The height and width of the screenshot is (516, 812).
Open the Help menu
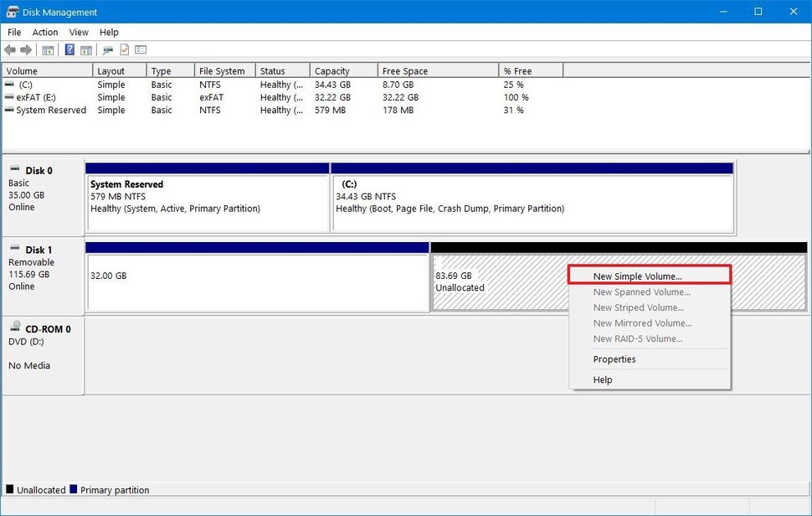click(109, 32)
